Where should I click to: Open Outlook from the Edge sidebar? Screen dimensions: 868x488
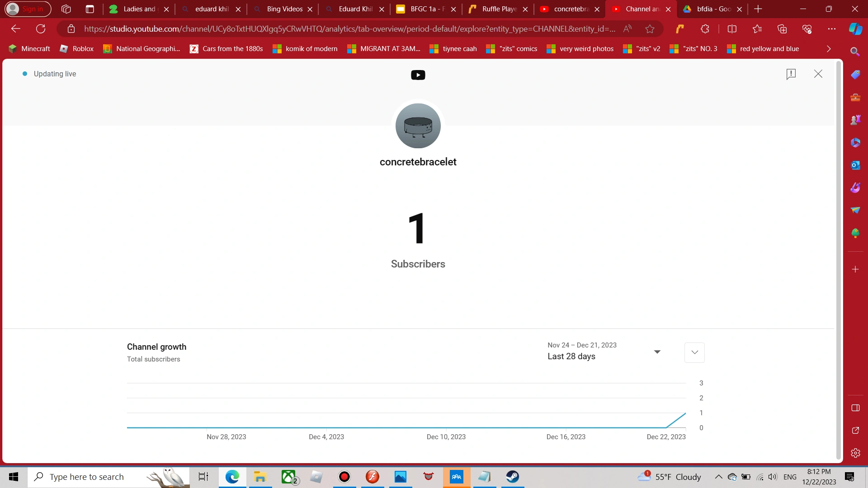click(x=855, y=165)
